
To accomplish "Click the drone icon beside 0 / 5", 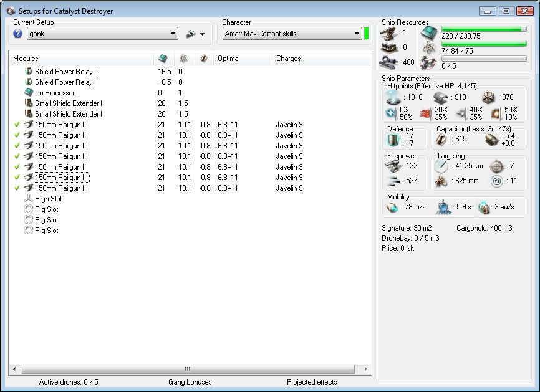I will pyautogui.click(x=428, y=63).
